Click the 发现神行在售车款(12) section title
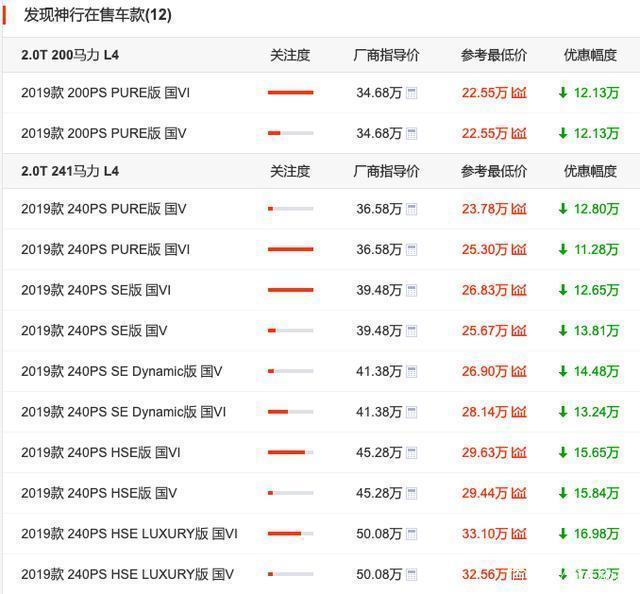The width and height of the screenshot is (640, 594). pos(98,15)
